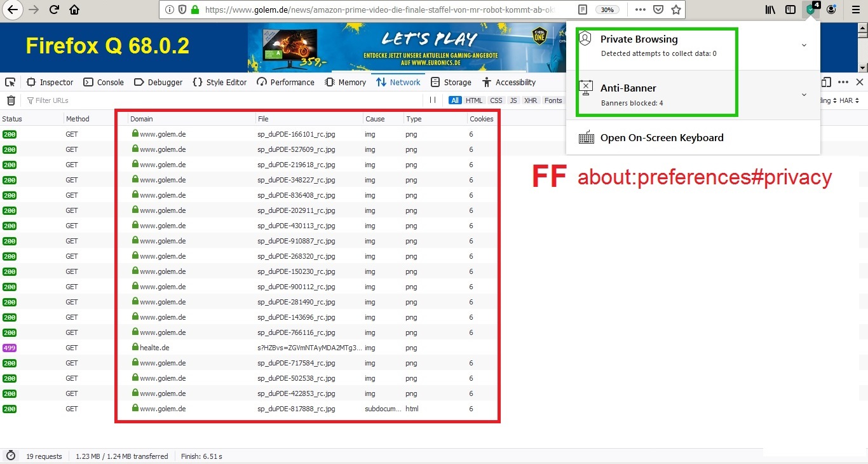This screenshot has height=464, width=868.
Task: Open the DevTools options menu
Action: (843, 82)
